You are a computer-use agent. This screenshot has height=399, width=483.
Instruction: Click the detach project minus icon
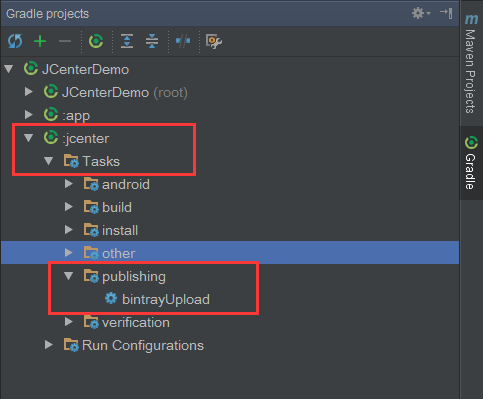(x=65, y=41)
